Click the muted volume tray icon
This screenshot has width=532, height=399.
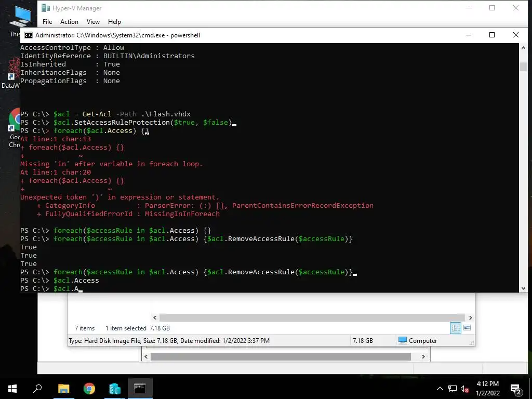465,389
